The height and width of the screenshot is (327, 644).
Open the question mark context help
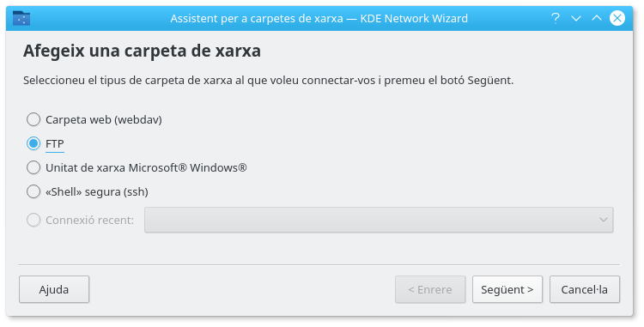(556, 18)
